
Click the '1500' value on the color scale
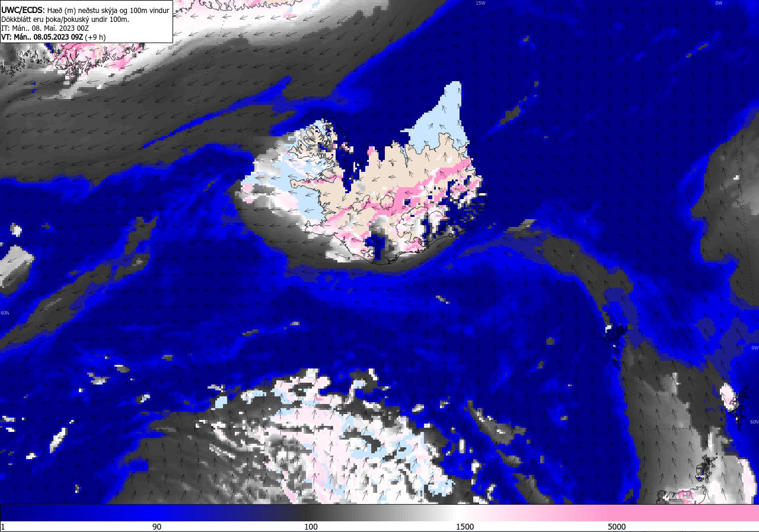tap(465, 527)
